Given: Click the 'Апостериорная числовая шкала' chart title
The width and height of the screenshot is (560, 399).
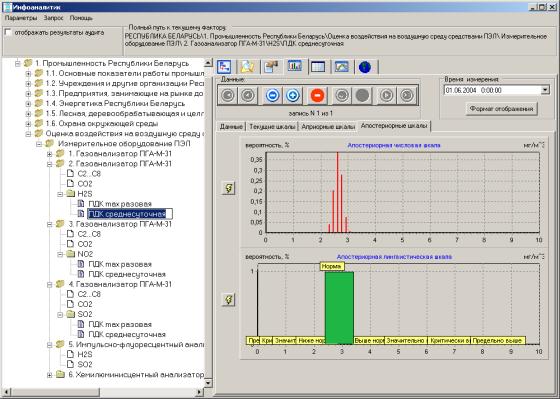Looking at the screenshot, I should tap(394, 145).
